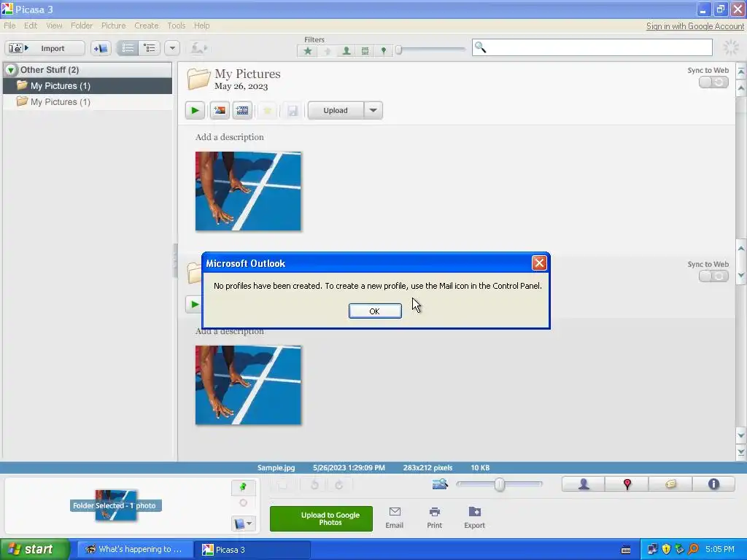Select the highlighted My Pictures (1) folder
Screen dimensions: 747x560
pyautogui.click(x=88, y=86)
